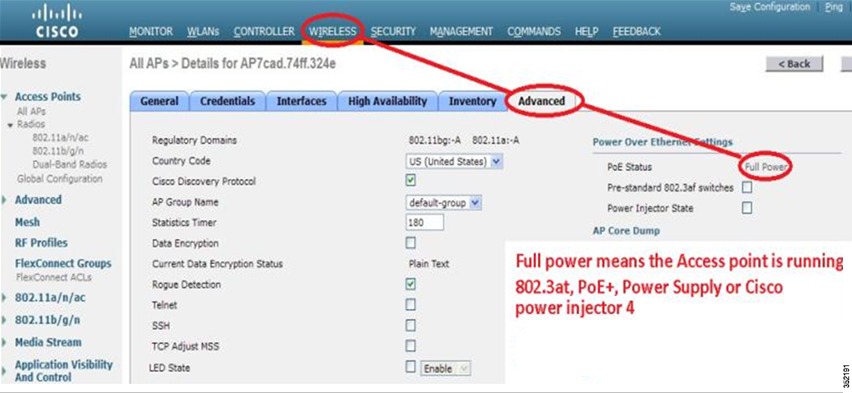Image resolution: width=852 pixels, height=393 pixels.
Task: Toggle the LED State checkbox
Action: pos(411,366)
